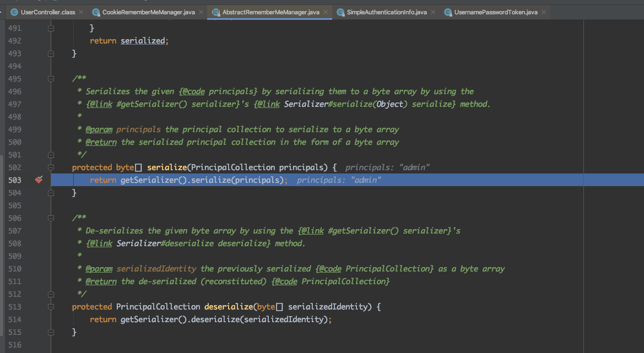Collapse Javadoc comment starting at line 506

tap(51, 218)
